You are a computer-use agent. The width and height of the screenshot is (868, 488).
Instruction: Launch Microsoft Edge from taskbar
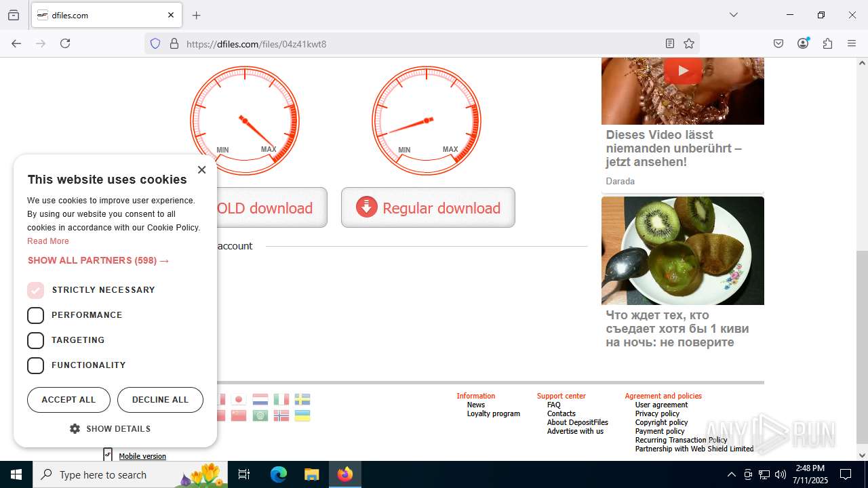click(279, 474)
